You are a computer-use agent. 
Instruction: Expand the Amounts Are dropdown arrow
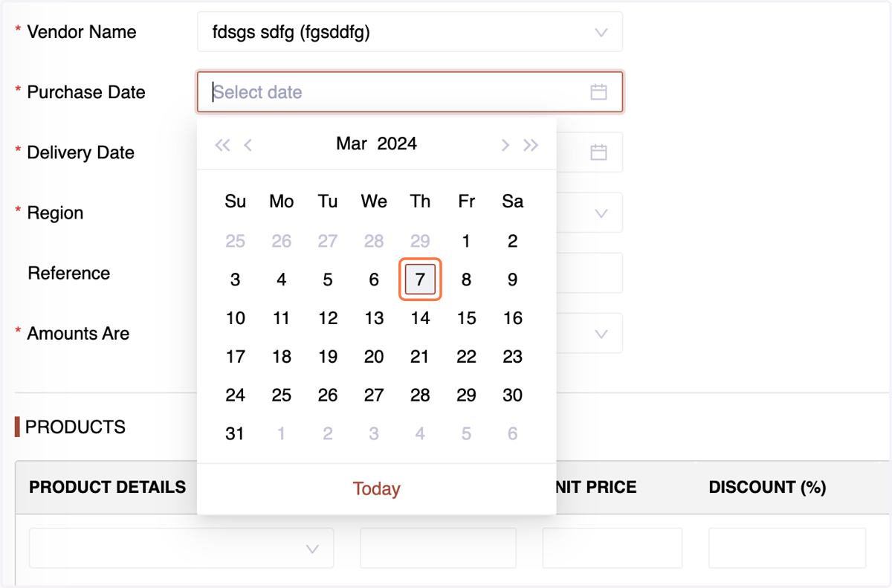[x=601, y=334]
